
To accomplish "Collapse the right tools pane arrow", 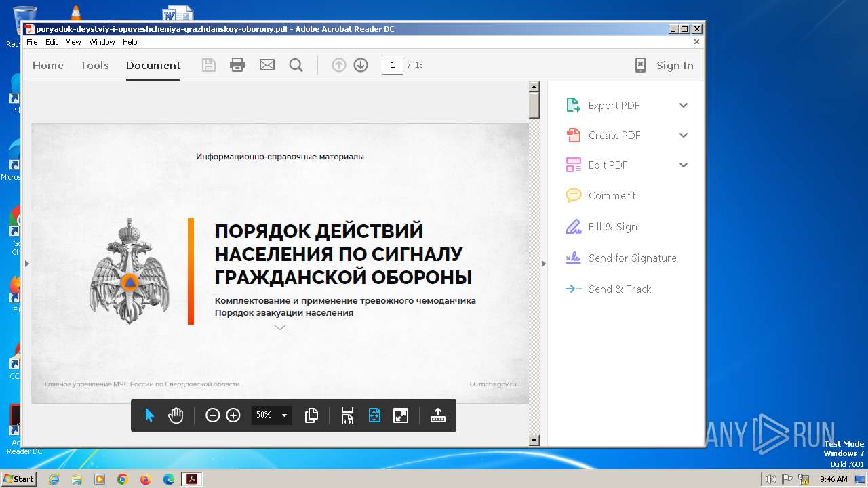I will click(543, 264).
